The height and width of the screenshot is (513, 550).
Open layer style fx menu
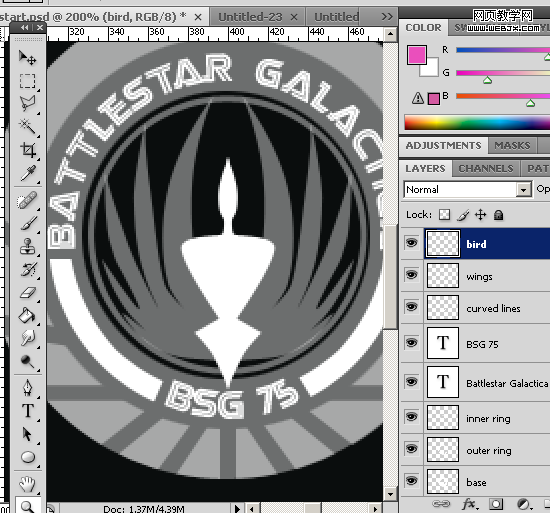tap(469, 504)
